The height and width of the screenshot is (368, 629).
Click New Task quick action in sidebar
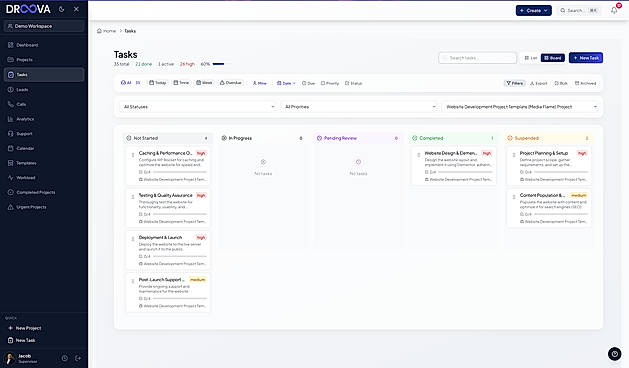(44, 340)
